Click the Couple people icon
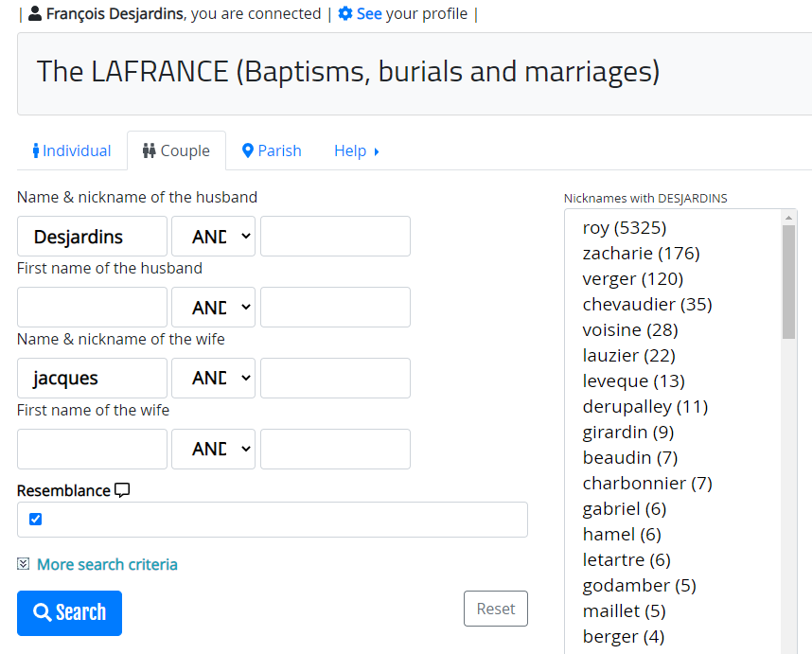 point(150,150)
